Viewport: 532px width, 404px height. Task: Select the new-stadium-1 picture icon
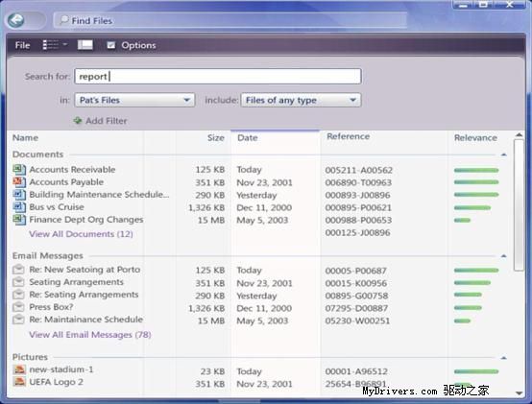point(19,369)
